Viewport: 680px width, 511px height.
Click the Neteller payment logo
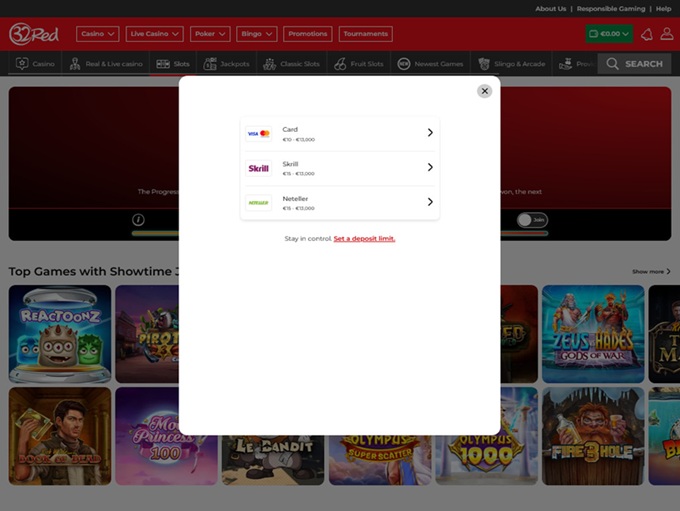[259, 202]
